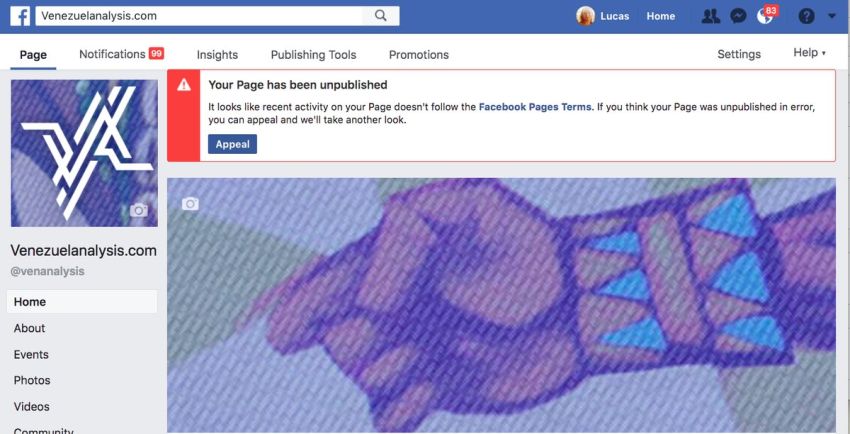Open the Venezuelanalysis logo profile picture
Viewport: 850px width, 434px height.
[x=85, y=153]
